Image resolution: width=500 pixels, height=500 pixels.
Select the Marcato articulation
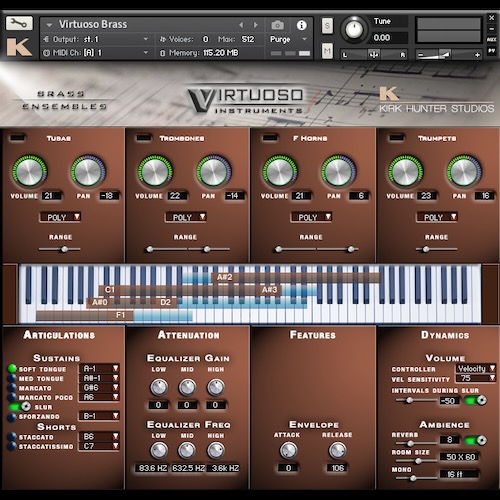(x=12, y=388)
